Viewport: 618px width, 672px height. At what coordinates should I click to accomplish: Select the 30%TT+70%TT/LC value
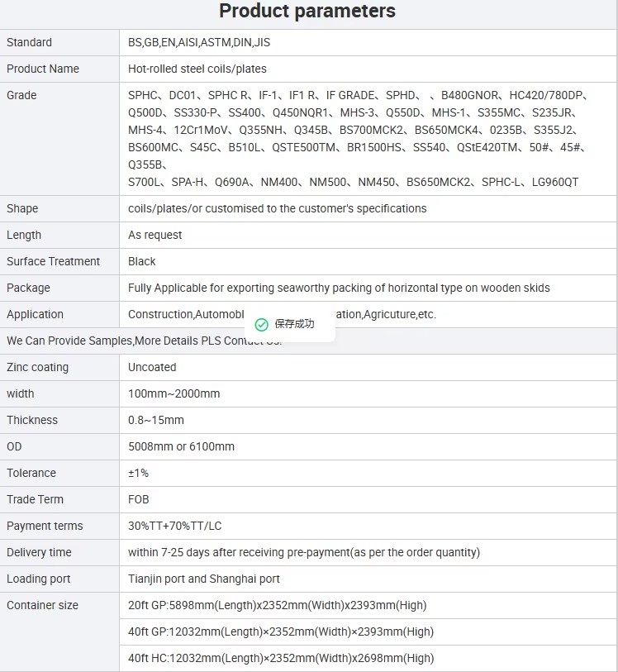point(174,527)
